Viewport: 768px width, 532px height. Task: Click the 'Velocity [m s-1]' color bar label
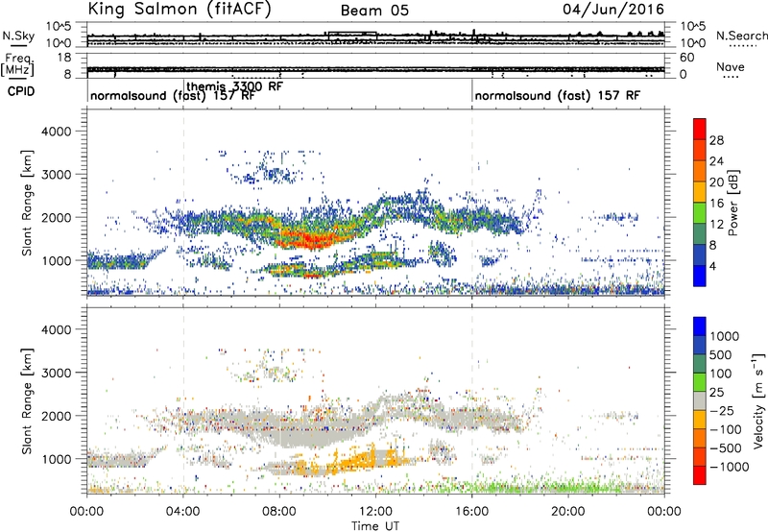click(758, 400)
